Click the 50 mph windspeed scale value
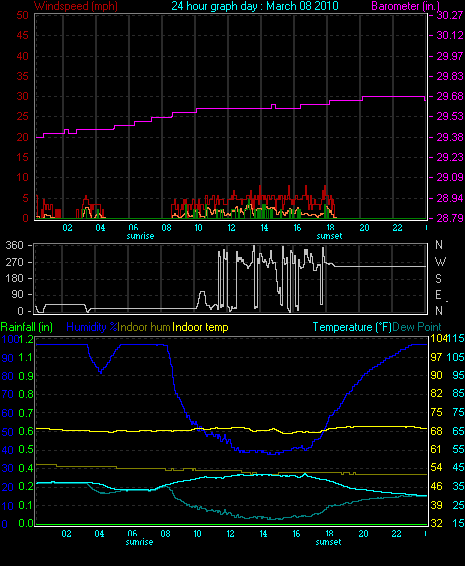The width and height of the screenshot is (465, 566). pos(23,15)
